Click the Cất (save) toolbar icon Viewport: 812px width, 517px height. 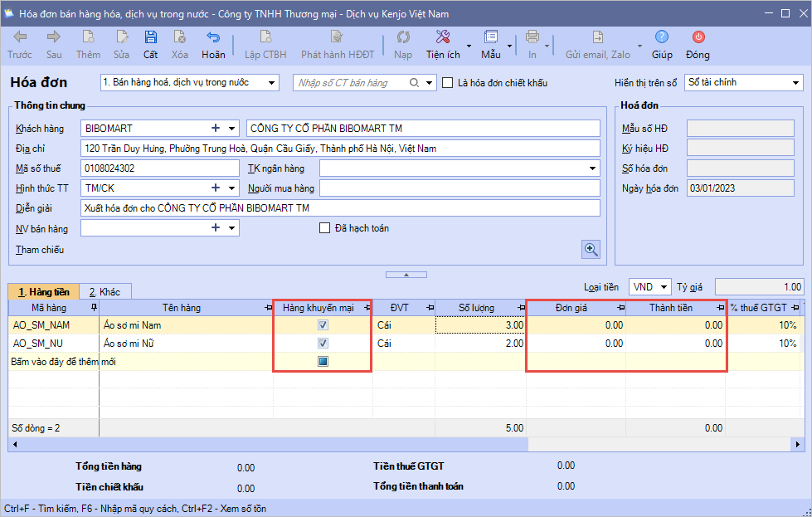150,37
